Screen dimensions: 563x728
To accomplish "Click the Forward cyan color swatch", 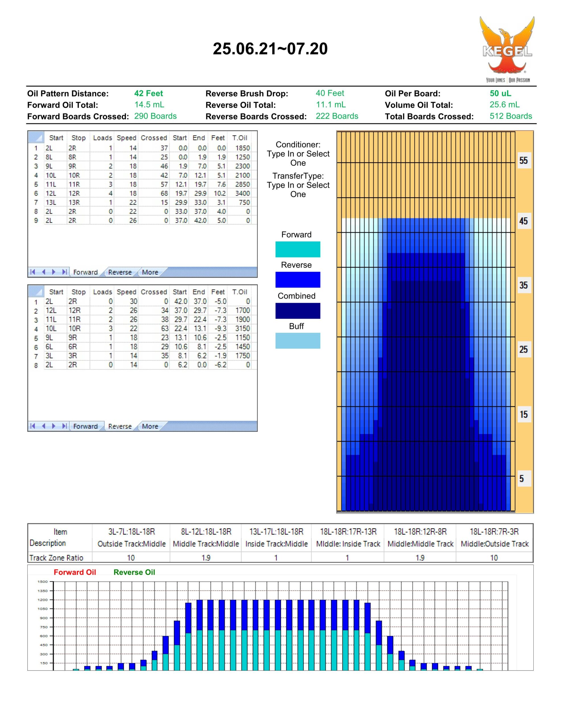I will pos(298,249).
